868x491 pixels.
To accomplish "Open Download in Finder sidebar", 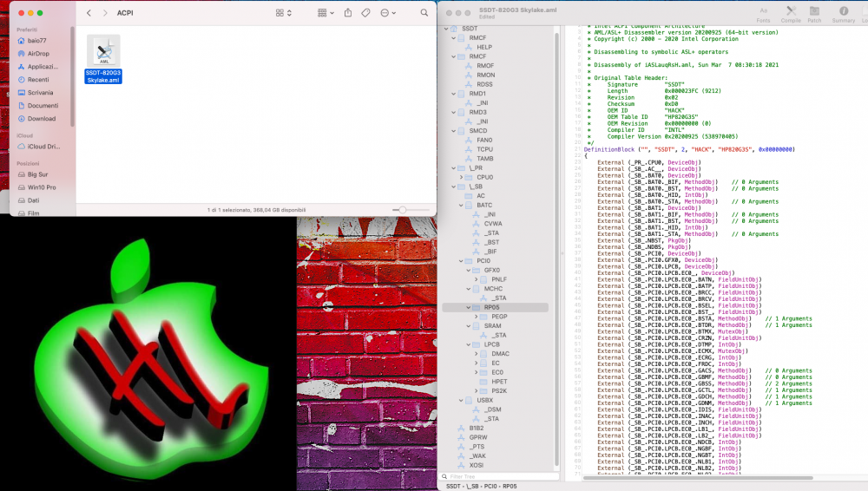I will [x=42, y=119].
